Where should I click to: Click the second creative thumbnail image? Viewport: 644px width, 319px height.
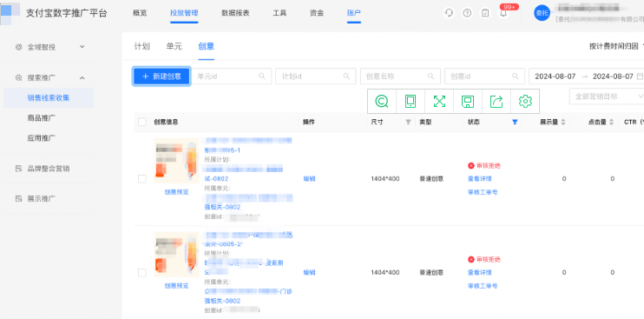[x=176, y=255]
